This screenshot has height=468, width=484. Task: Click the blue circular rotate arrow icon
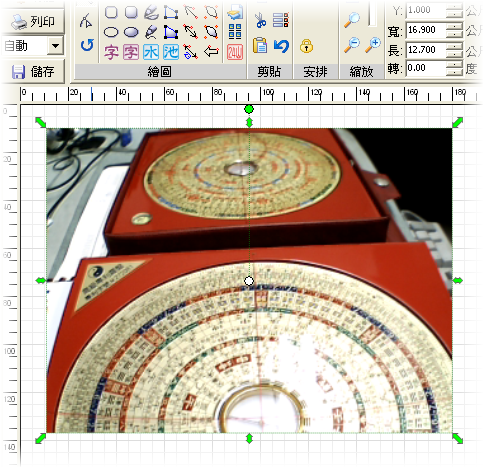[87, 45]
